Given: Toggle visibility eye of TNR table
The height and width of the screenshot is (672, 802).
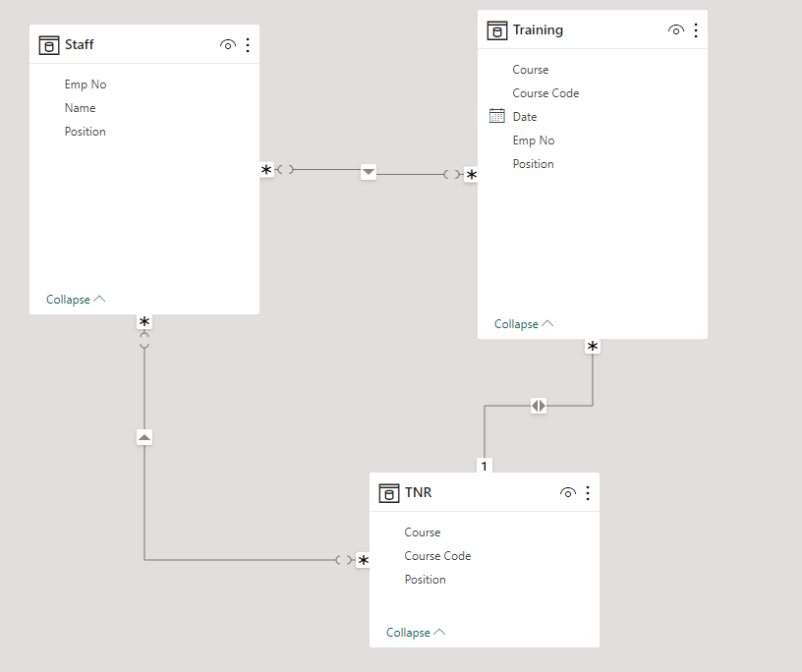Looking at the screenshot, I should click(x=568, y=493).
